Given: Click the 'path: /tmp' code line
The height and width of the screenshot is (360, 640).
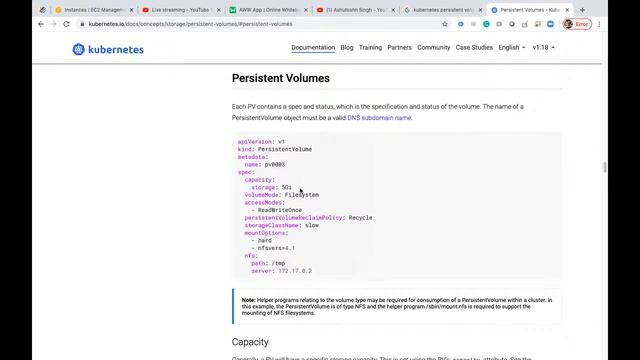Looking at the screenshot, I should click(x=268, y=263).
